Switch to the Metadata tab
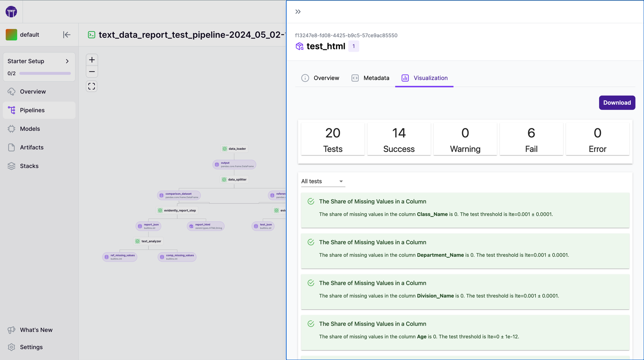This screenshot has height=360, width=644. pos(370,78)
